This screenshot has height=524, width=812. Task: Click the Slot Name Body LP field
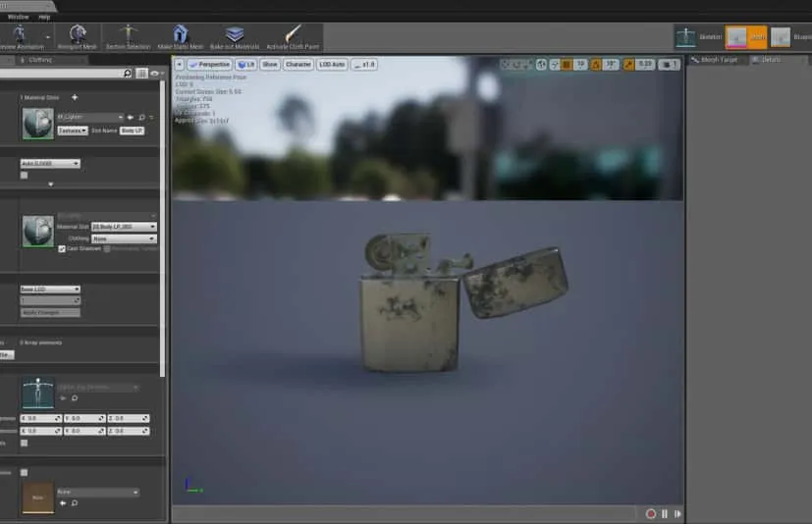tap(132, 130)
